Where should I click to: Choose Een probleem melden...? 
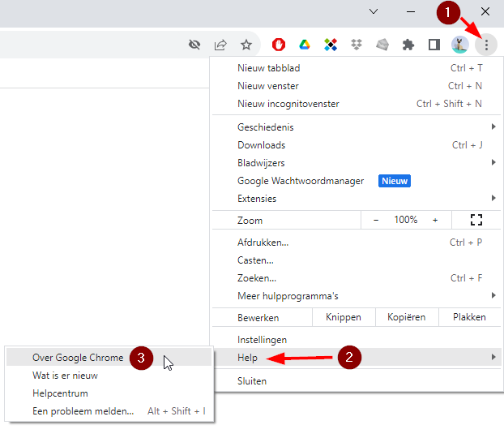pyautogui.click(x=109, y=411)
